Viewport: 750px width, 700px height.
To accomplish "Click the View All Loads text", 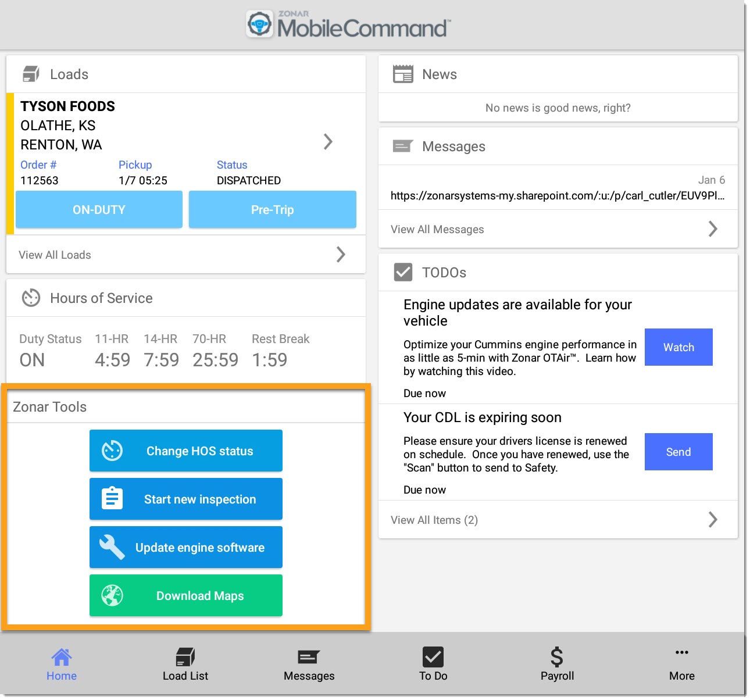I will click(x=55, y=255).
